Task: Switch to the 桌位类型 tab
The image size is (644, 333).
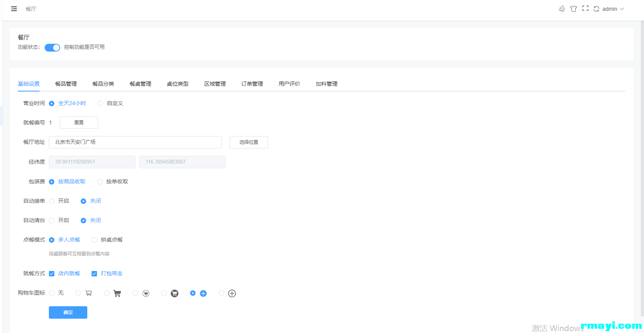Action: (178, 84)
